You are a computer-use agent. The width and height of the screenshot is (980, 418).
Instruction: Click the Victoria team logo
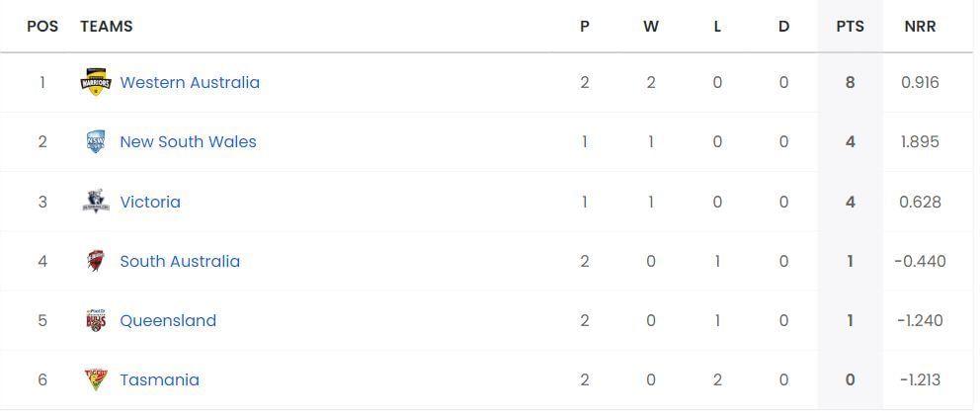96,202
